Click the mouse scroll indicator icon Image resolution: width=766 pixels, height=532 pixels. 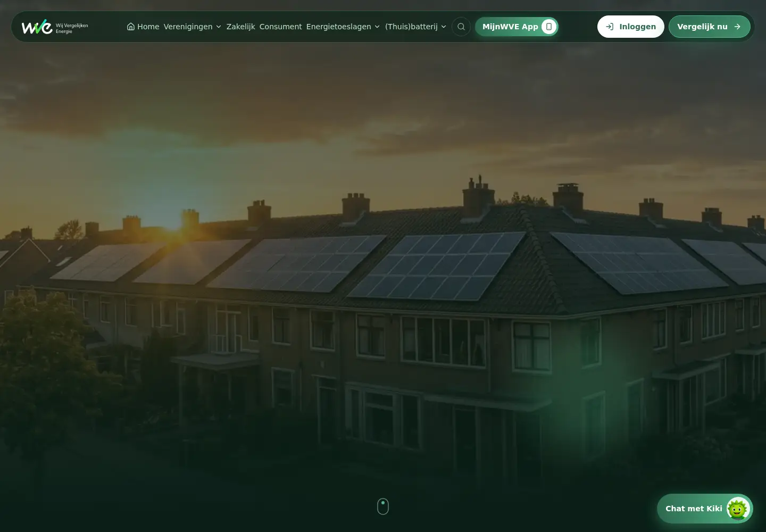pyautogui.click(x=383, y=506)
